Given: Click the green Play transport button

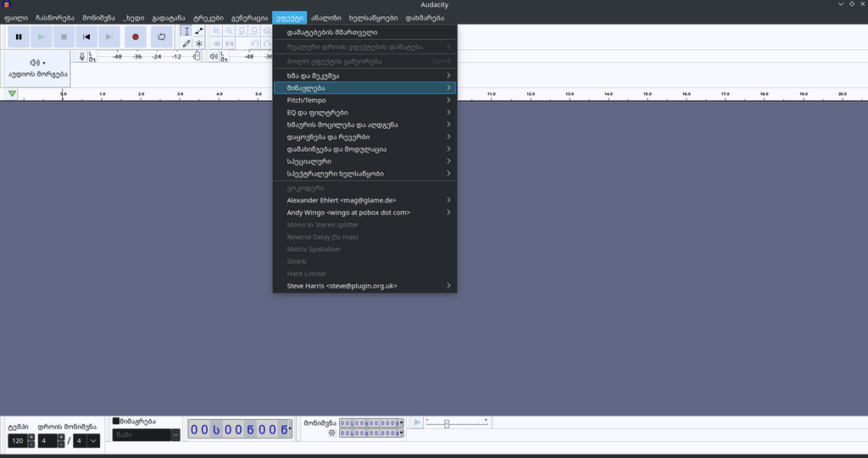Looking at the screenshot, I should pyautogui.click(x=41, y=36).
